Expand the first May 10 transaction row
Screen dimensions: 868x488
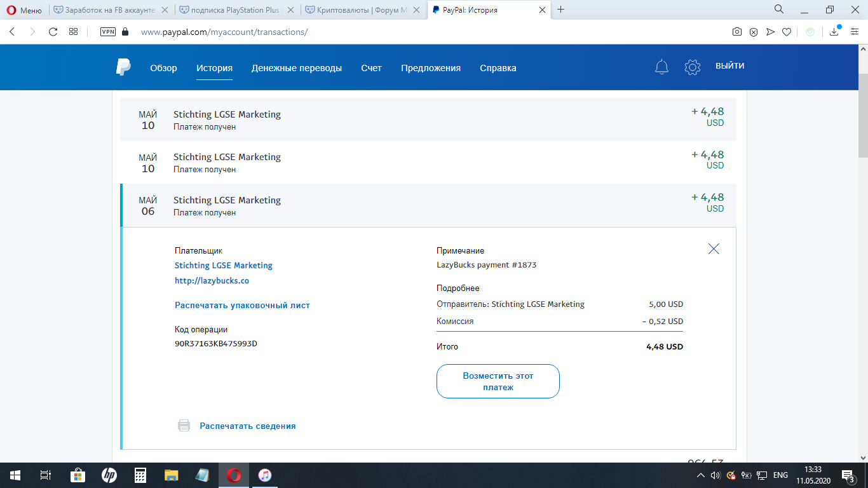429,119
